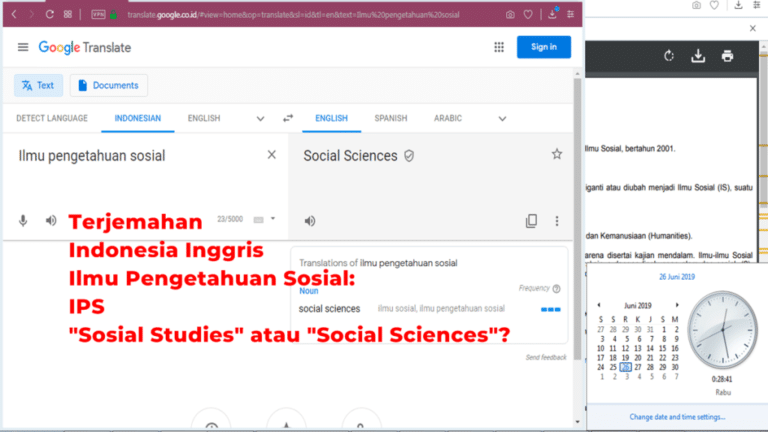Open Change date and time settings link
Image resolution: width=768 pixels, height=432 pixels.
677,417
